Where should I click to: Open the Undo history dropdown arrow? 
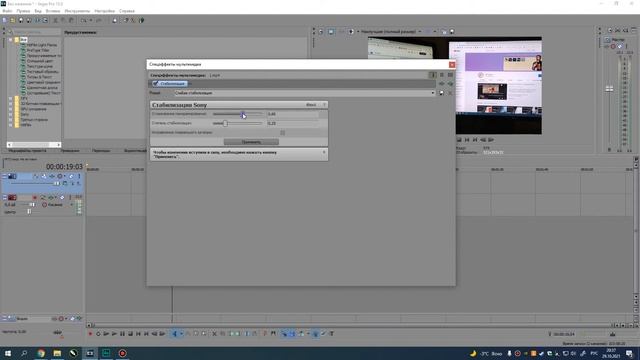tap(90, 20)
